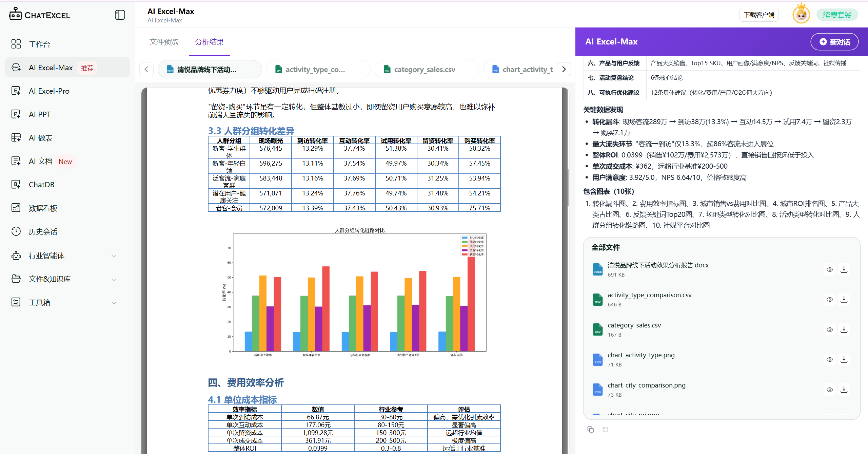
Task: Download category_sales.csv file
Action: 844,330
